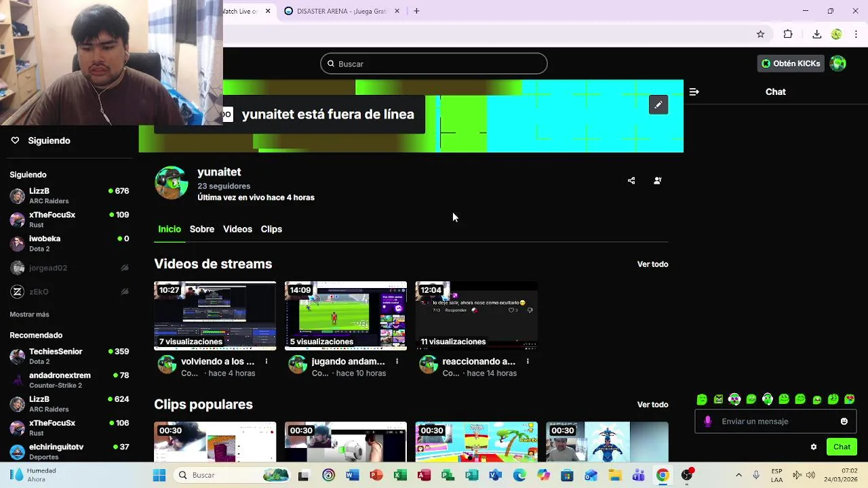Viewport: 868px width, 488px height.
Task: Click the Windows taskbar Buscar search box
Action: pyautogui.click(x=232, y=475)
